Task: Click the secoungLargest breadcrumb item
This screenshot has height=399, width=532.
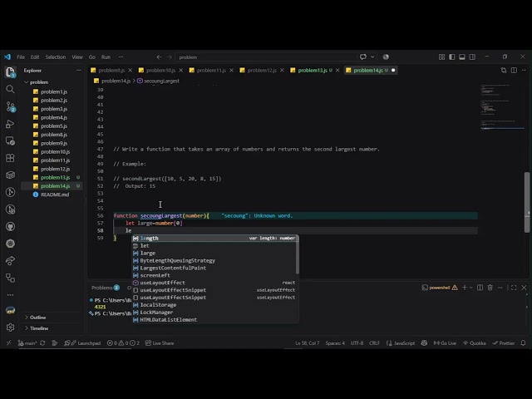Action: 158,81
